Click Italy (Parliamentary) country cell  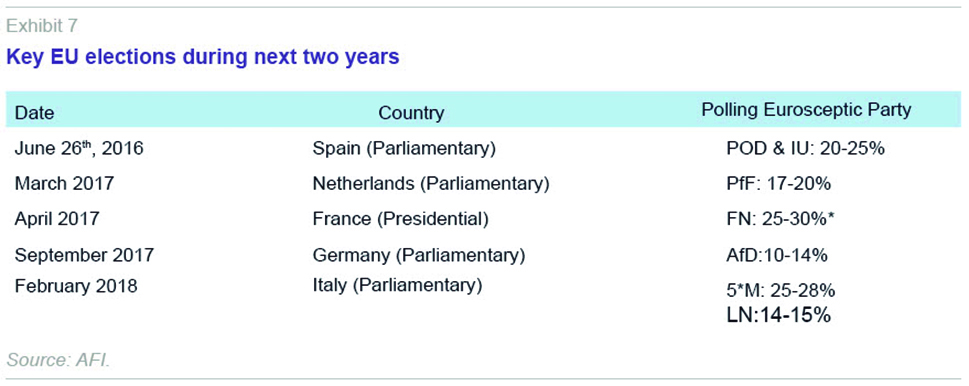point(397,285)
